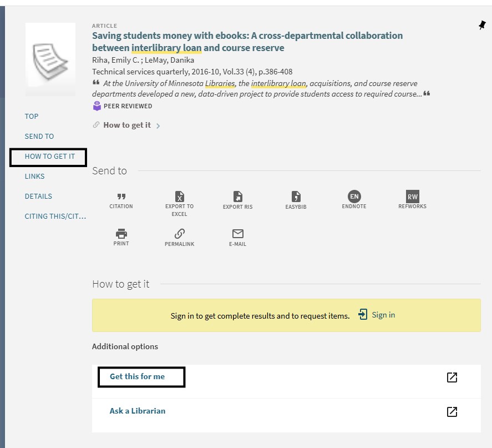This screenshot has width=492, height=448.
Task: Open external icon for Ask a Librarian
Action: [x=452, y=411]
